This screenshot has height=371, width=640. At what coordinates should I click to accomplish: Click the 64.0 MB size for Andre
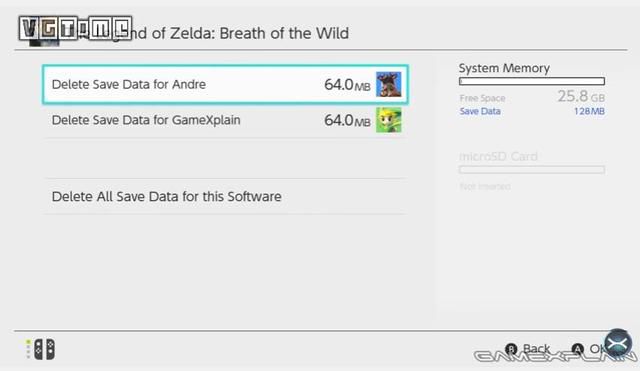click(347, 85)
